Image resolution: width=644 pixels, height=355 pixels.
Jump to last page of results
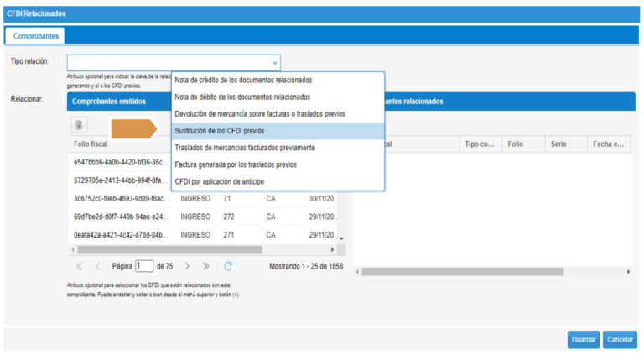(205, 266)
